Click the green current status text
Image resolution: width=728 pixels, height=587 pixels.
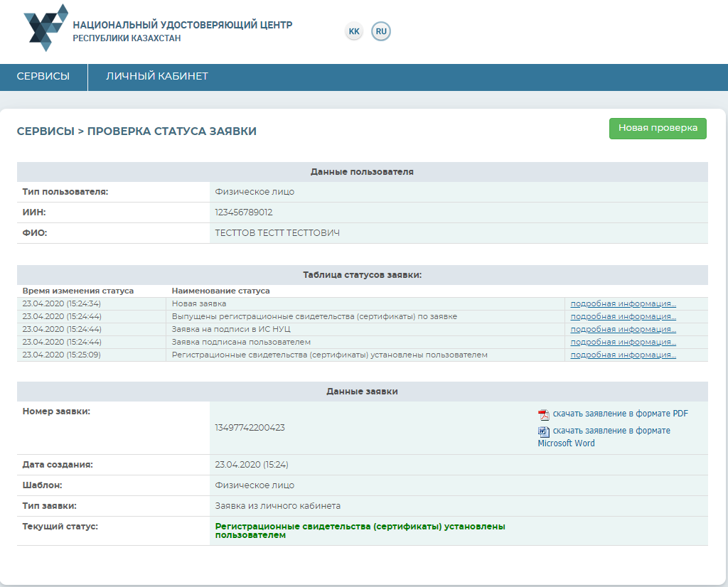coord(360,531)
